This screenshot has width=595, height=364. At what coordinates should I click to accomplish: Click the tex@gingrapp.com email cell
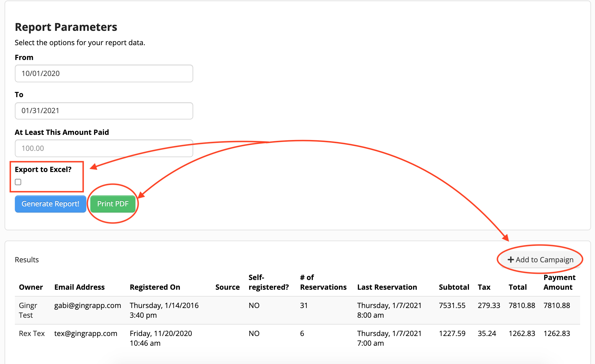pyautogui.click(x=86, y=333)
